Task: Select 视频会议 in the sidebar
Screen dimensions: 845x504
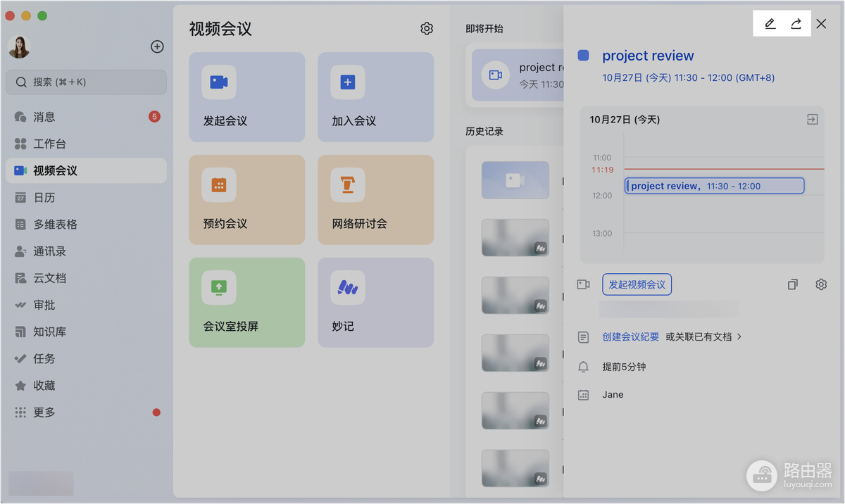Action: [86, 170]
